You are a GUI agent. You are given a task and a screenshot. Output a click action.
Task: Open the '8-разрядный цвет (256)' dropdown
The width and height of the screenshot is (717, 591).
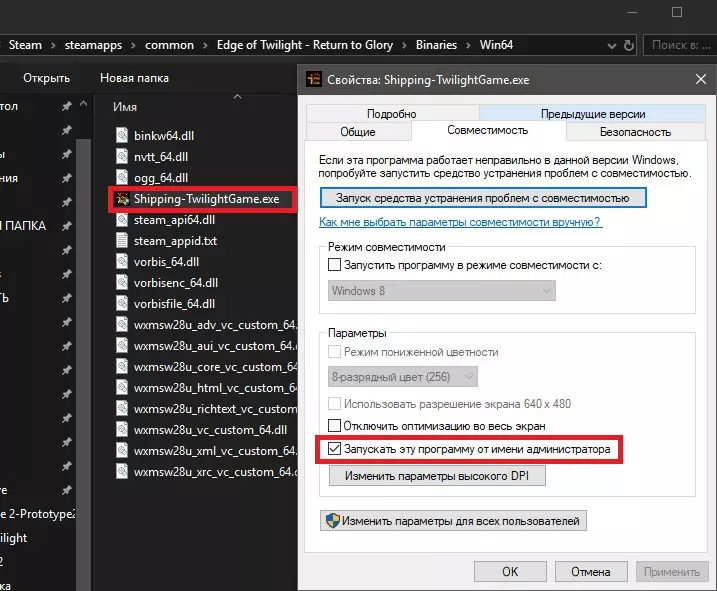[x=403, y=377]
